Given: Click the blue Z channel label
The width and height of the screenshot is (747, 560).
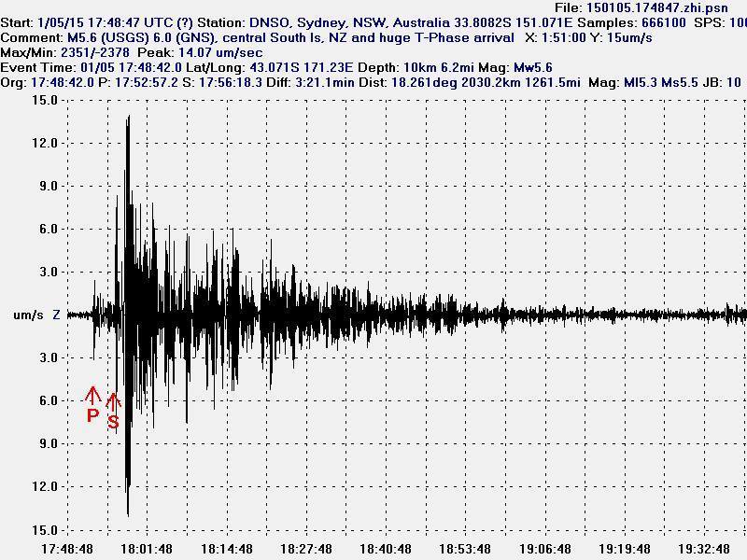Looking at the screenshot, I should [x=56, y=315].
